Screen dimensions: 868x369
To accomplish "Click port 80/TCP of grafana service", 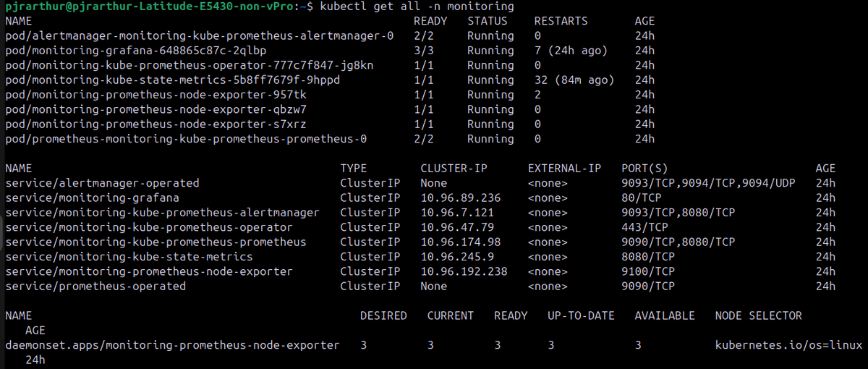I will (x=642, y=198).
